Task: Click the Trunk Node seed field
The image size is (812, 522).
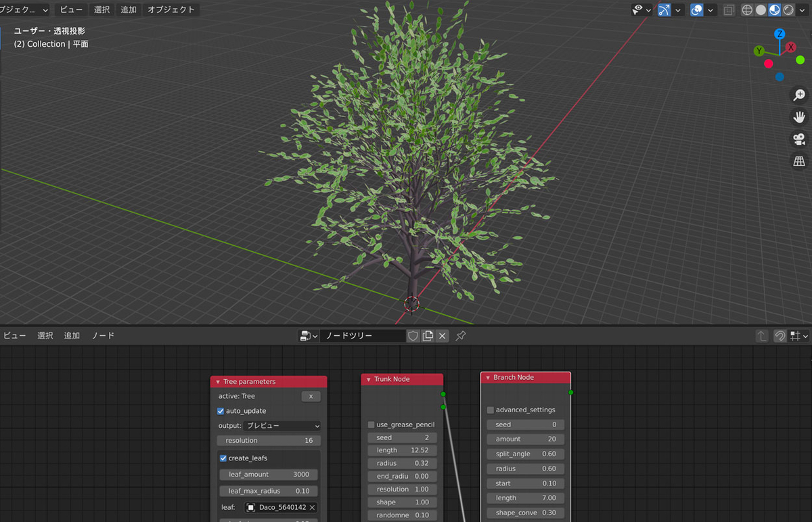Action: [403, 437]
